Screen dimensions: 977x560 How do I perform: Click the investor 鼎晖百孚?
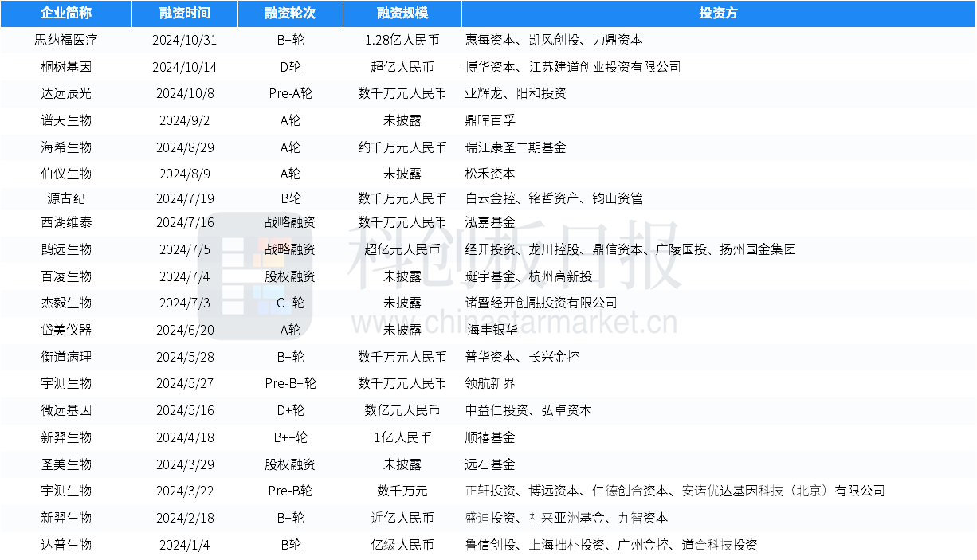[490, 120]
